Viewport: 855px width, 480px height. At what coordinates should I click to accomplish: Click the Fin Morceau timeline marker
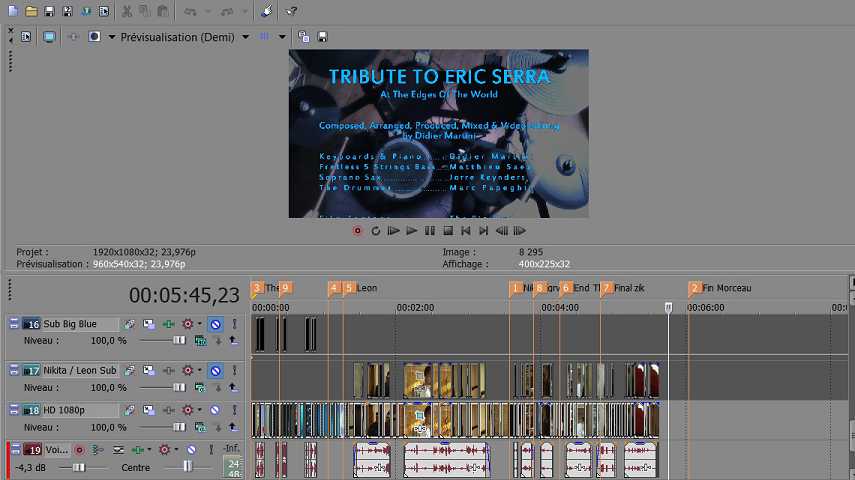point(695,288)
